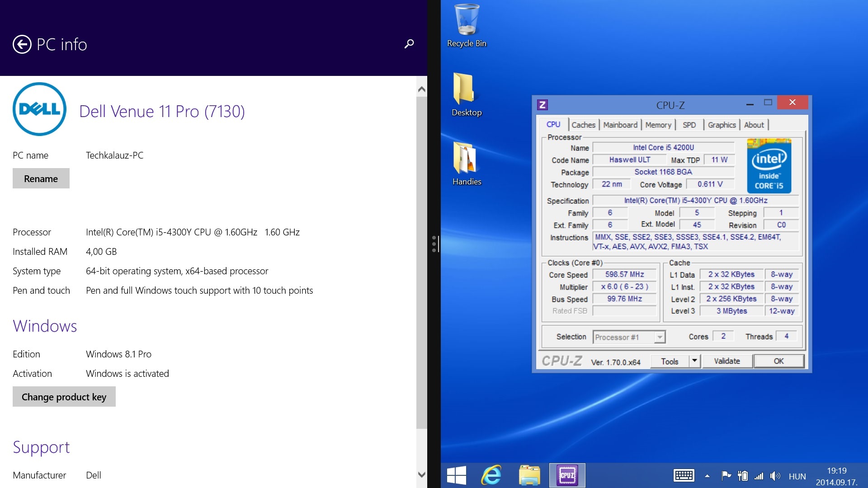Open File Explorer from taskbar

(529, 475)
